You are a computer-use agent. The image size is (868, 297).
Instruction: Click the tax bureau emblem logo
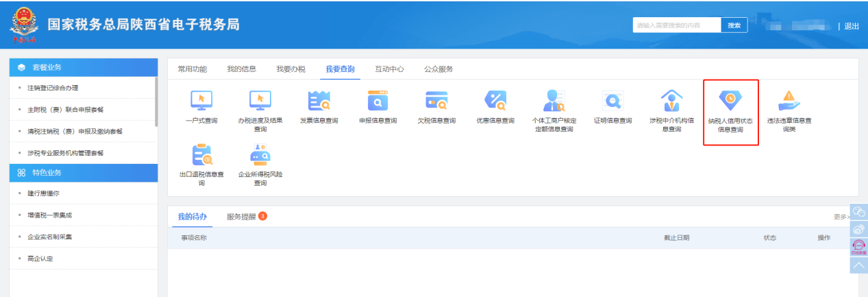point(24,25)
